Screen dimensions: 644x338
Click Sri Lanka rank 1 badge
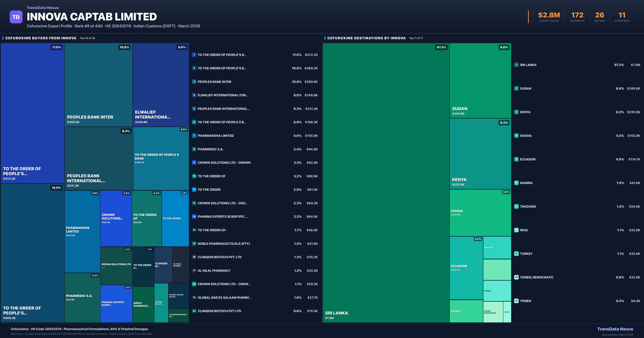pyautogui.click(x=516, y=65)
